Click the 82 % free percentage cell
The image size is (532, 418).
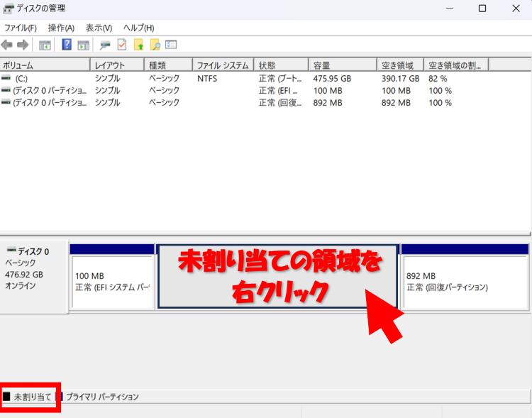[438, 79]
